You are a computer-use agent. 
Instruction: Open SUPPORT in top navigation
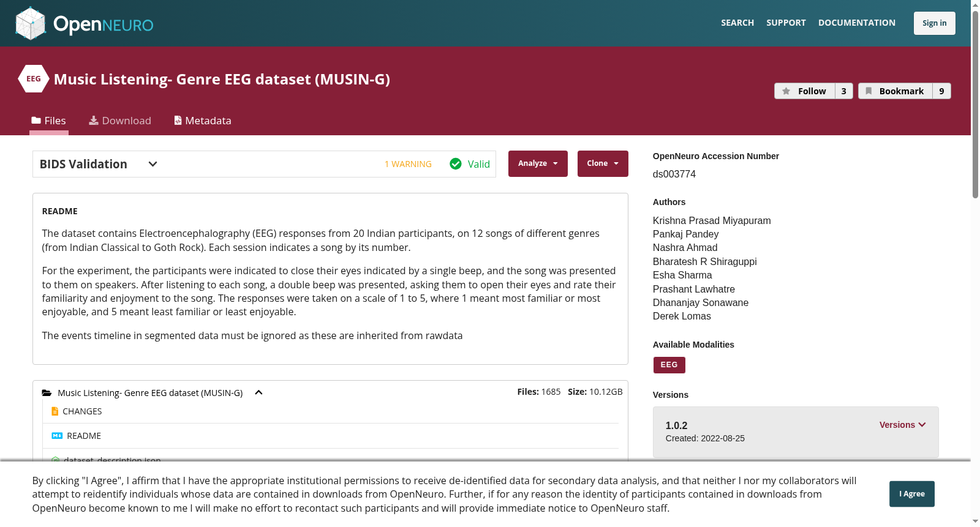point(786,23)
